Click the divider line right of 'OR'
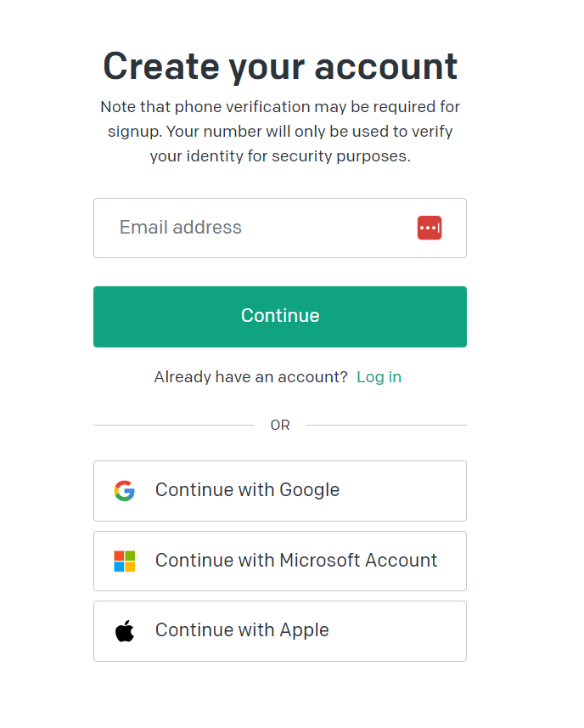Image resolution: width=584 pixels, height=728 pixels. 386,425
